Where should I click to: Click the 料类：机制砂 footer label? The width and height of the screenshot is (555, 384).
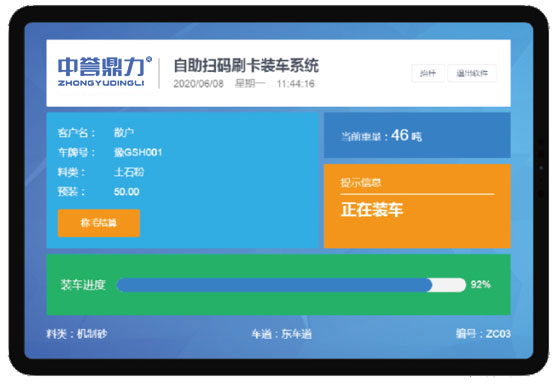(76, 334)
